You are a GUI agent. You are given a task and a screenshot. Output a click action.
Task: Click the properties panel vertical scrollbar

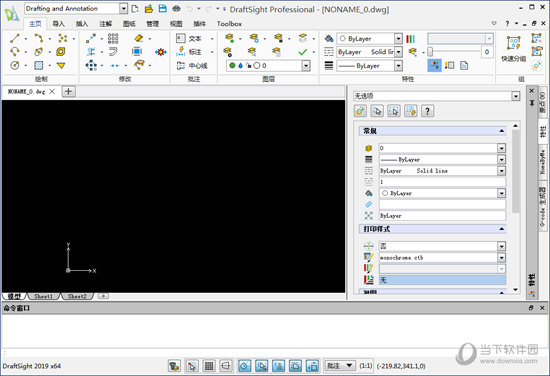[x=515, y=172]
